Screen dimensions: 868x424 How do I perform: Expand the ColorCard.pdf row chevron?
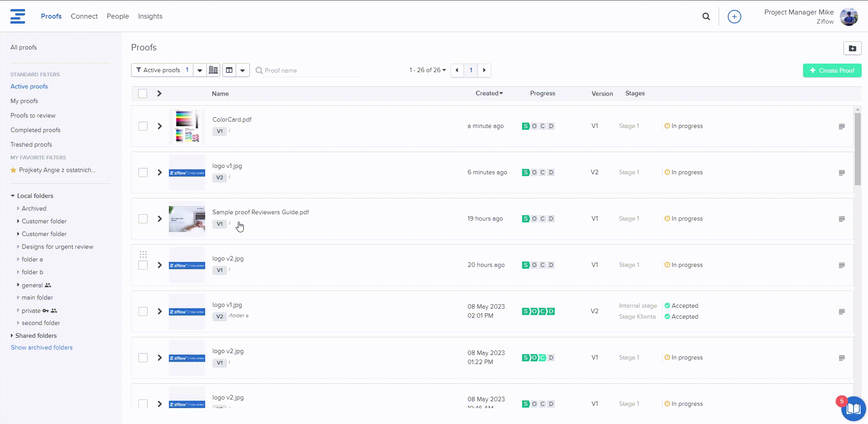coord(159,126)
